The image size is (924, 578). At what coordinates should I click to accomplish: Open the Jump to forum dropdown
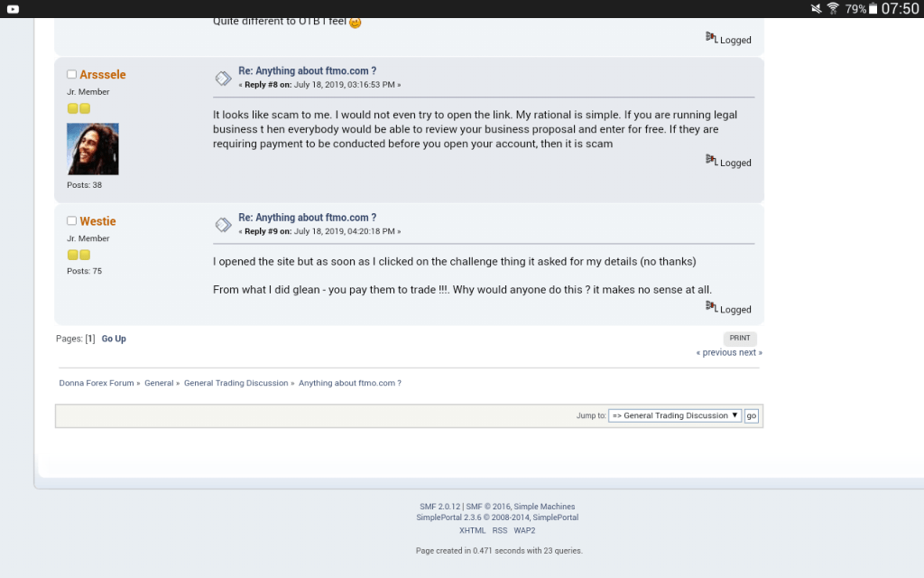674,415
